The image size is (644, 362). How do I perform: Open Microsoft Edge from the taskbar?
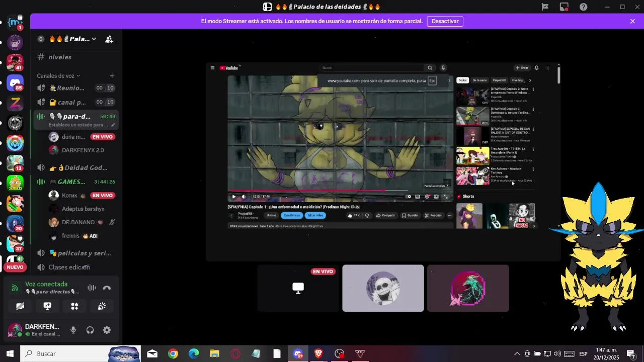click(x=194, y=354)
